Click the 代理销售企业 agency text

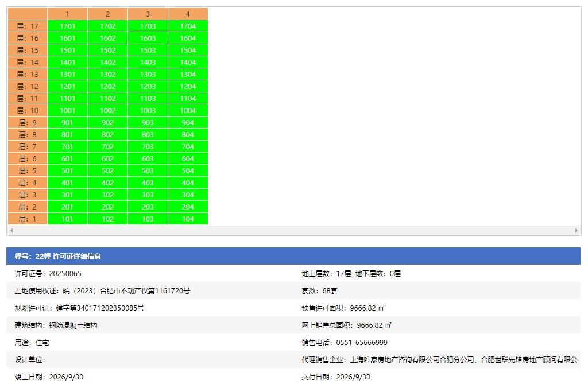[439, 360]
